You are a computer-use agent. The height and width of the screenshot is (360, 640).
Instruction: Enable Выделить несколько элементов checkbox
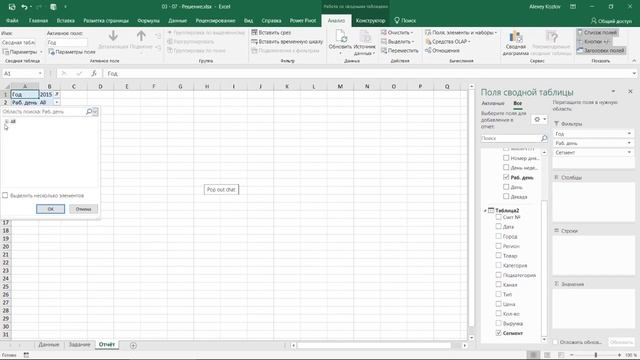click(5, 196)
